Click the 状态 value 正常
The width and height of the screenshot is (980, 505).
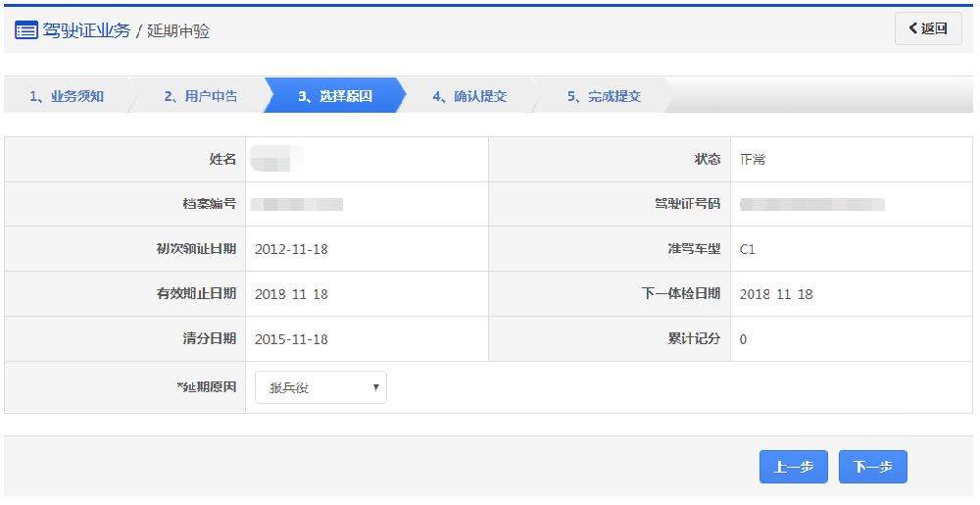tap(753, 159)
